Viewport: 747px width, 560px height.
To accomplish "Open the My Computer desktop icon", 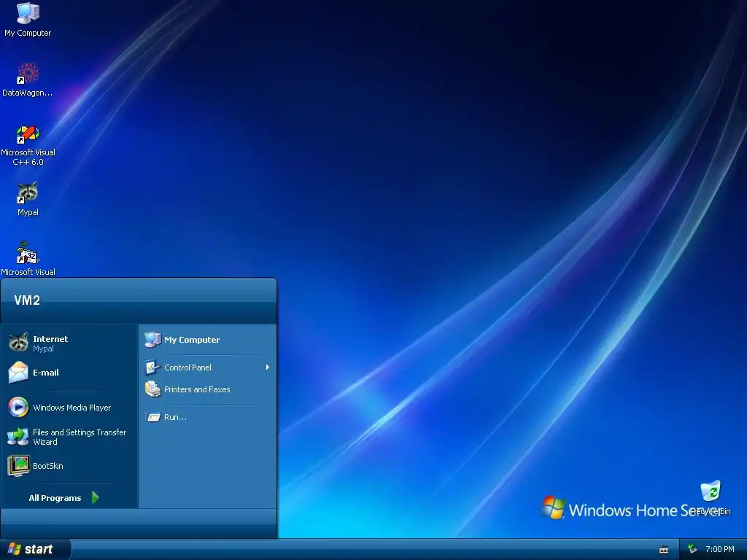I will click(x=28, y=19).
